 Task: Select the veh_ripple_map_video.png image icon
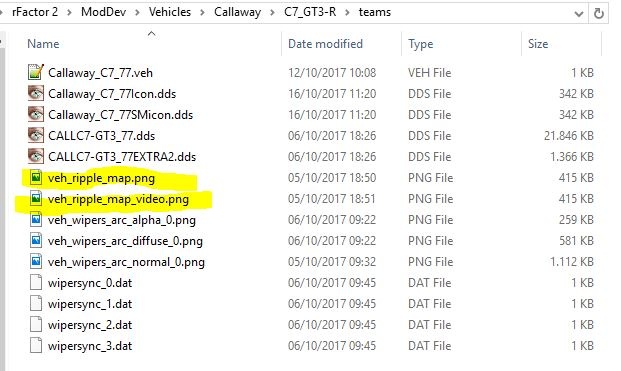(36, 198)
